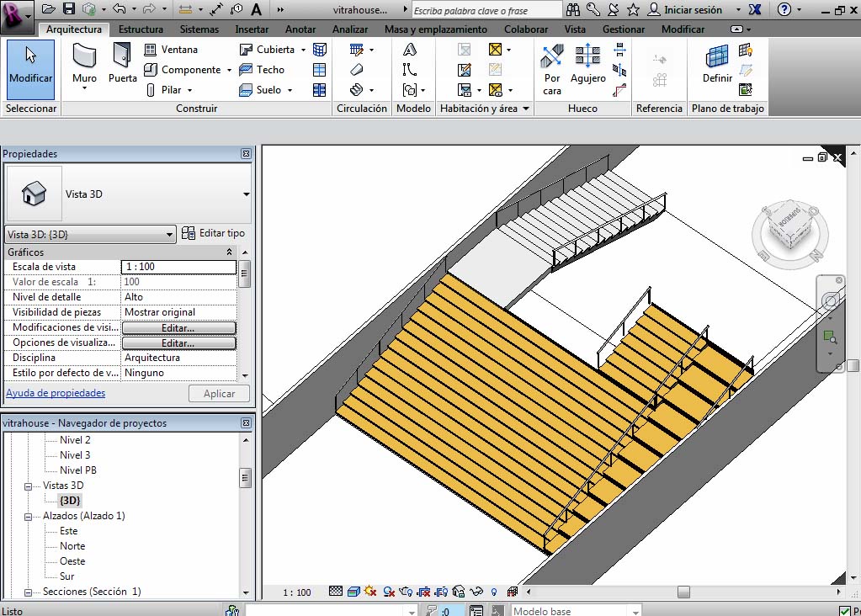Image resolution: width=861 pixels, height=616 pixels.
Task: Expand the Alzados (Alzado 1) tree node
Action: (28, 516)
